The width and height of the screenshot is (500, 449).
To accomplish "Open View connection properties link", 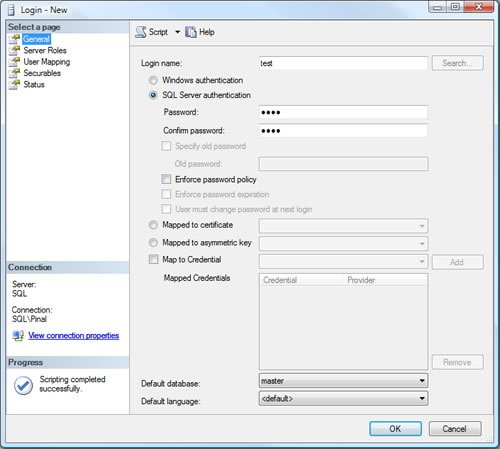I will click(x=74, y=335).
